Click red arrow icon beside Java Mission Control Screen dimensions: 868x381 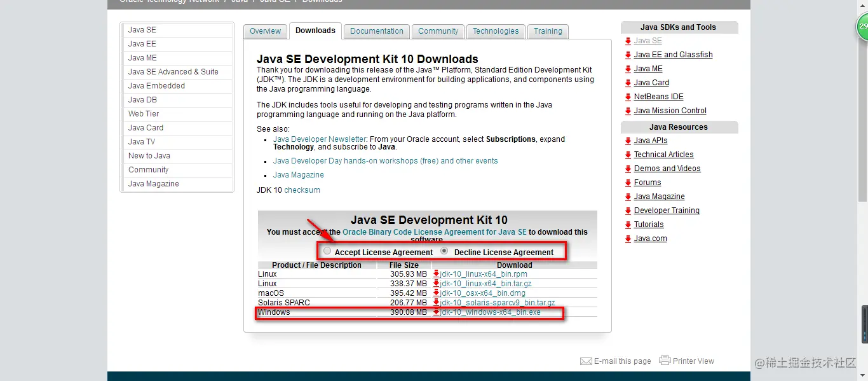click(628, 111)
